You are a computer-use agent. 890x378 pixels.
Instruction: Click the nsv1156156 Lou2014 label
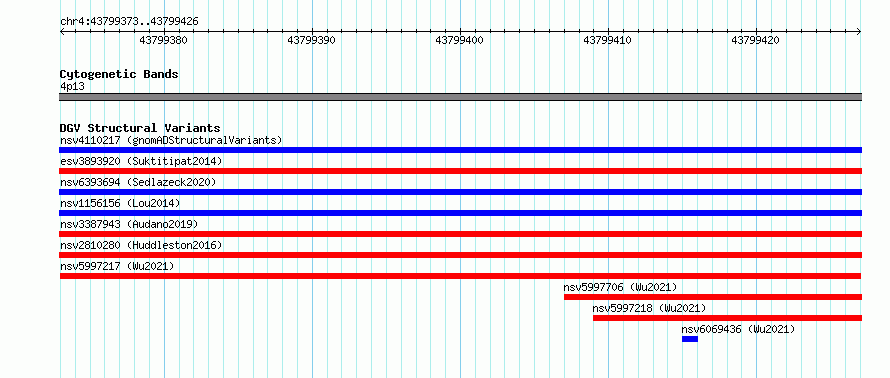[120, 203]
